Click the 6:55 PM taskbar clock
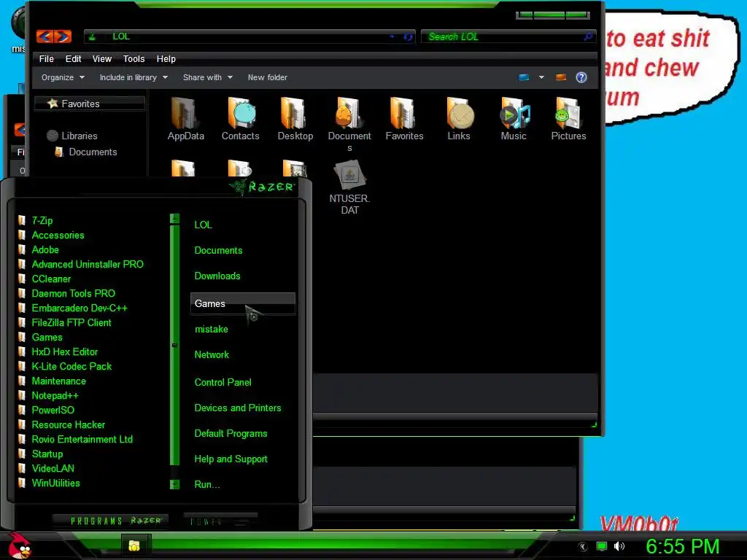Viewport: 747px width, 560px height. pos(683,546)
